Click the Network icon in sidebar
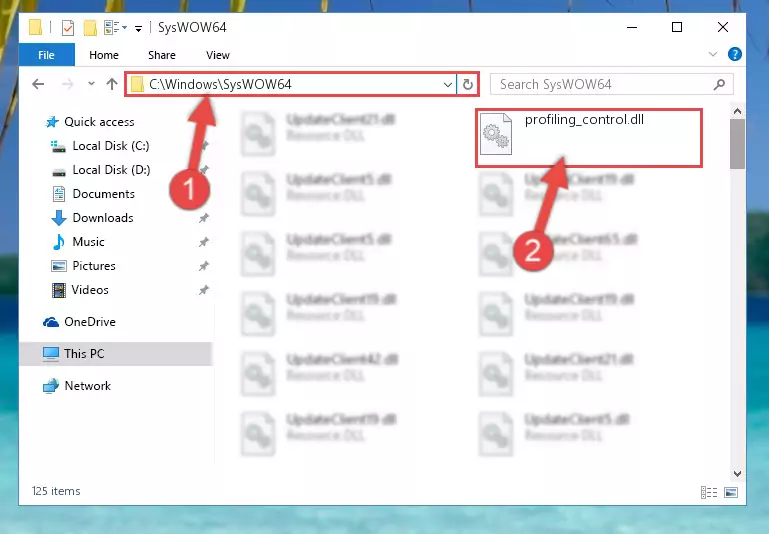This screenshot has width=769, height=534. (51, 386)
